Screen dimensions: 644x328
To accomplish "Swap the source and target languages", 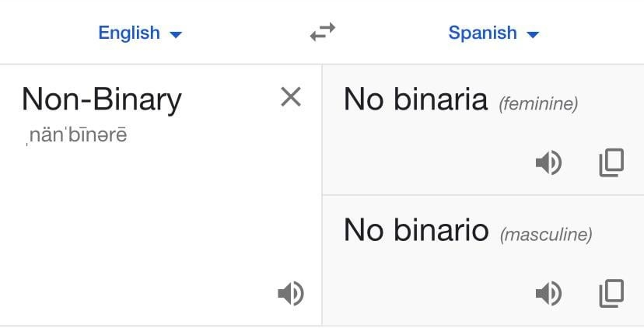I will [x=322, y=32].
